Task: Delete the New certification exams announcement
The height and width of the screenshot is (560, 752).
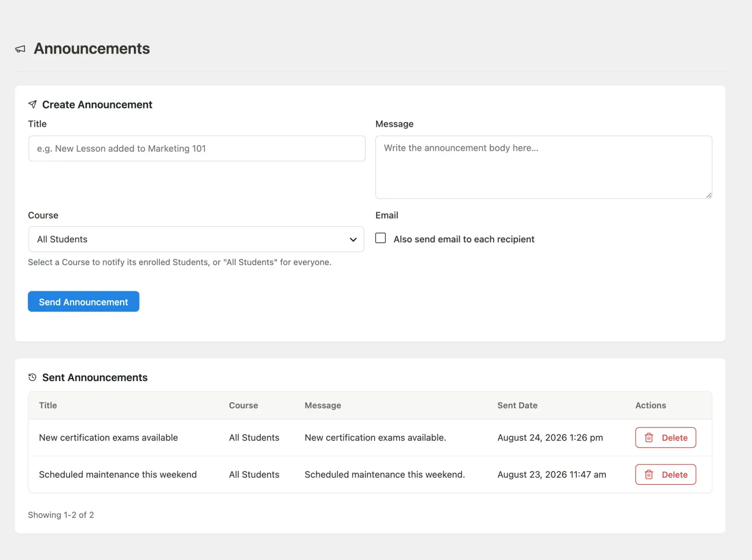Action: click(666, 437)
